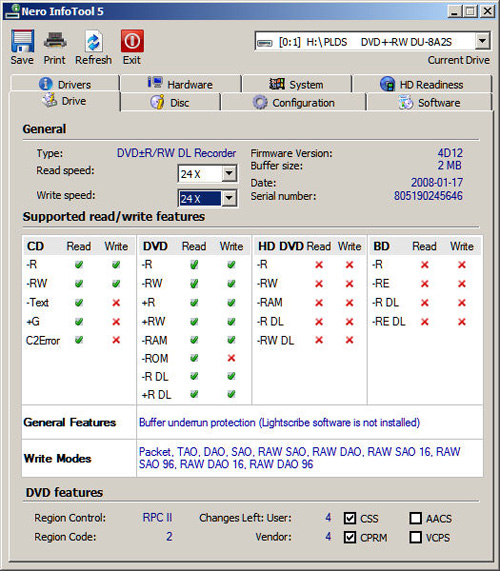Screen dimensions: 500x571
Task: Click red X for BD -RE Write
Action: pos(462,284)
